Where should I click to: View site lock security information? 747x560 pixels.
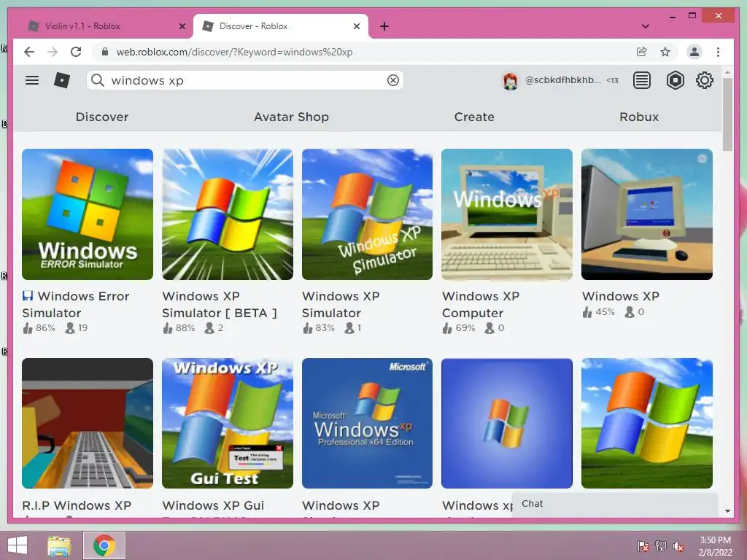coord(105,52)
